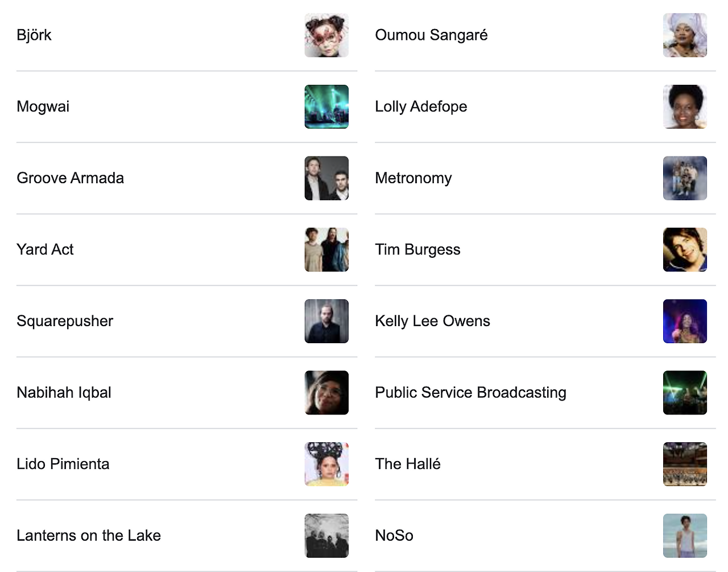Screen dimensions: 728x572
Task: Open the Squarepusher listing
Action: click(64, 321)
